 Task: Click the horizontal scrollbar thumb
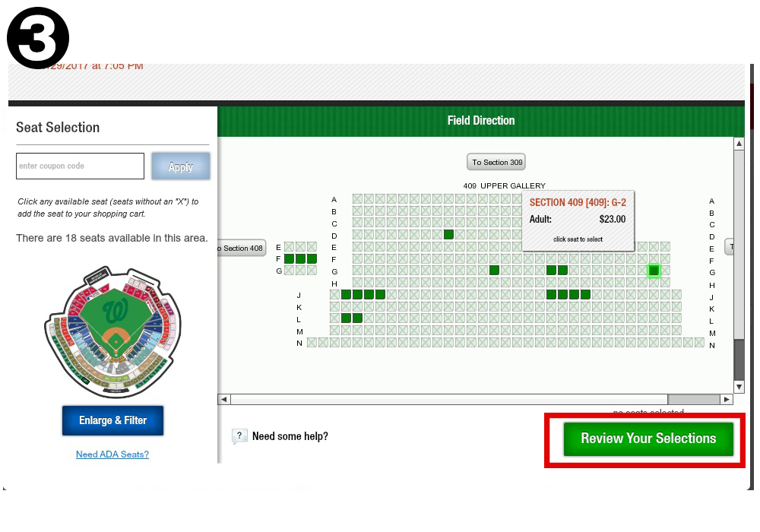693,399
